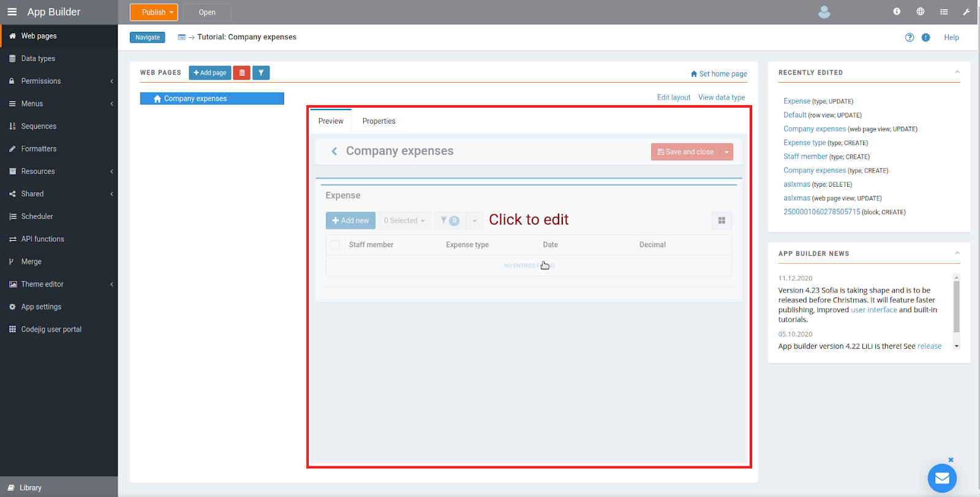Open the list icon in top bar
This screenshot has width=980, height=497.
click(x=944, y=12)
